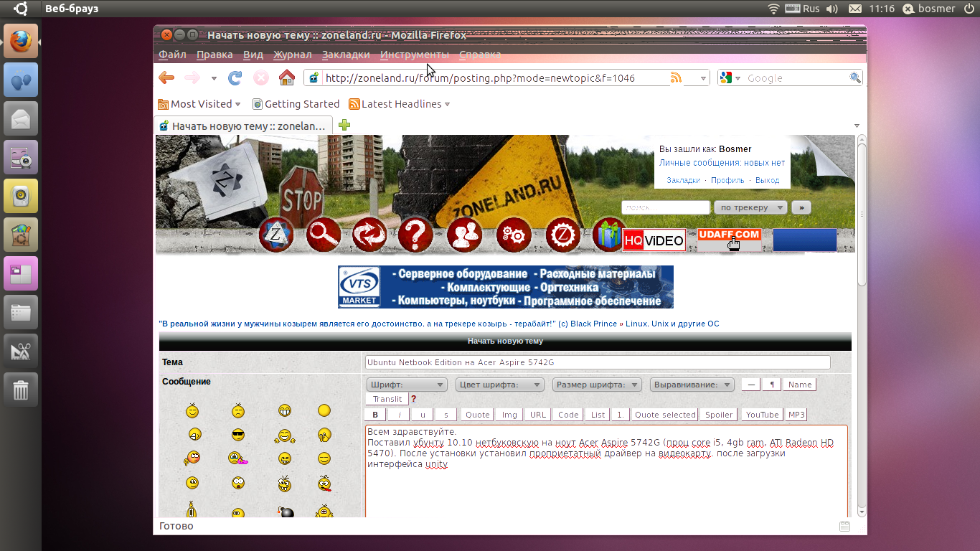This screenshot has height=551, width=980.
Task: Open the question mark help icon
Action: (416, 235)
